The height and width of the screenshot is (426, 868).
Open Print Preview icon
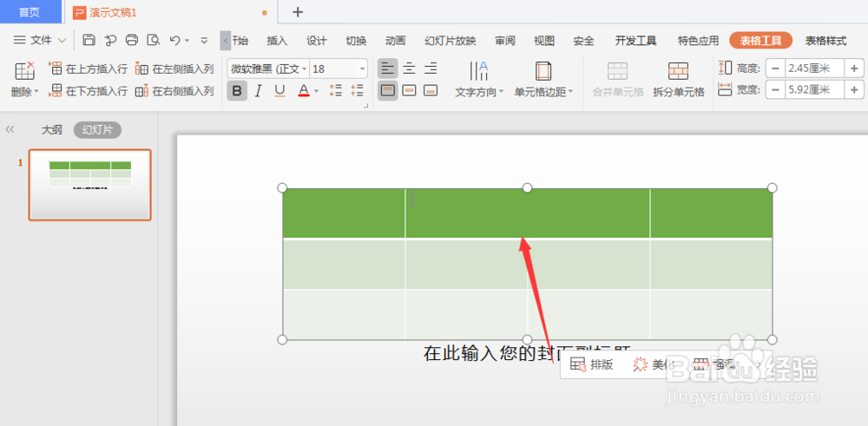pos(154,40)
